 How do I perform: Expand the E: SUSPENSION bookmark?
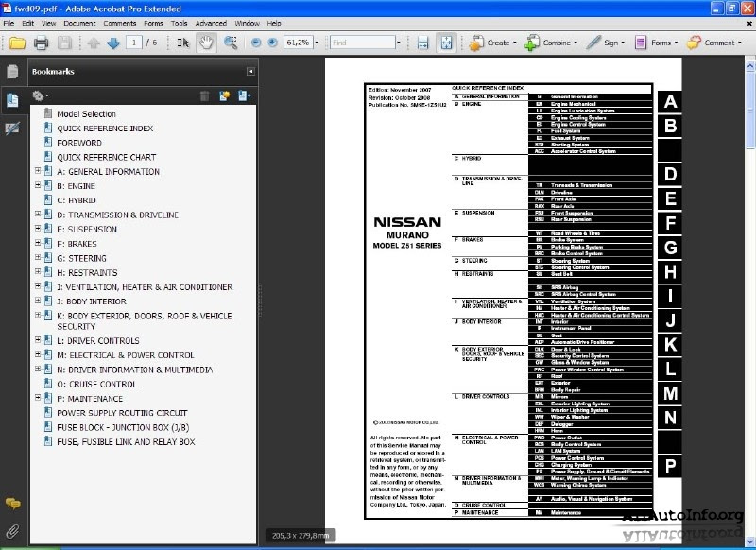pyautogui.click(x=38, y=229)
